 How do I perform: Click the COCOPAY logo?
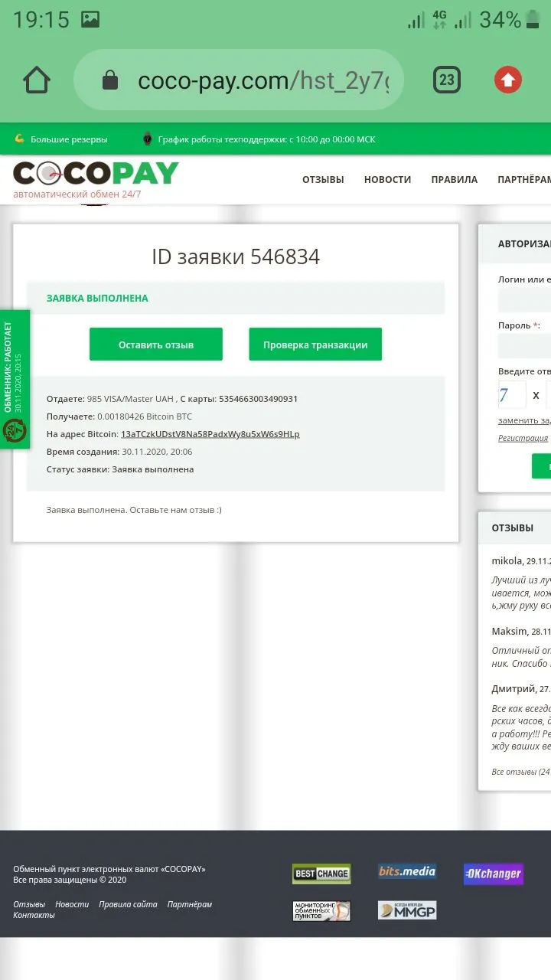[96, 175]
